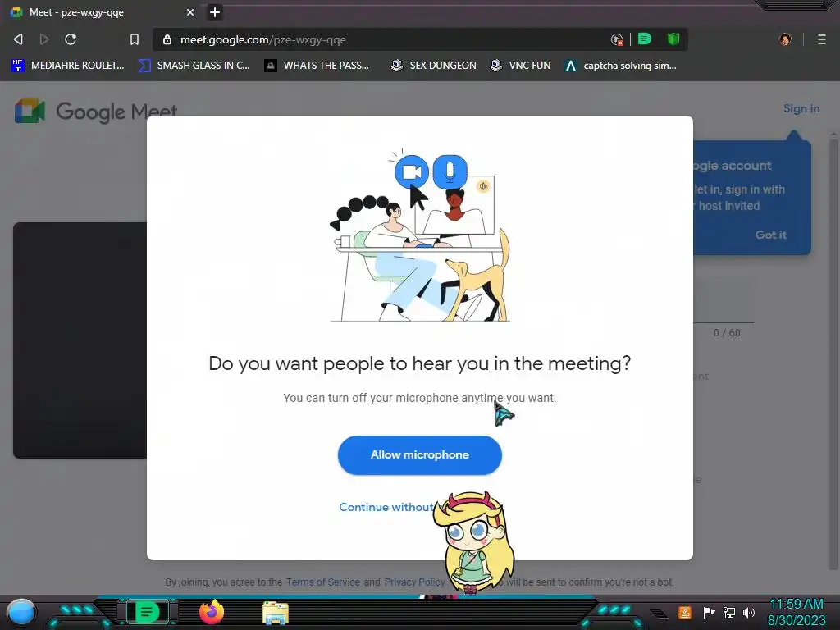
Task: Click the blue camera icon in illustration
Action: coord(412,171)
